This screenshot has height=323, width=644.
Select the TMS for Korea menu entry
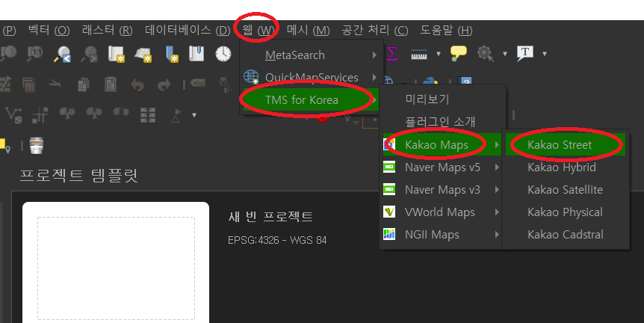click(x=311, y=100)
